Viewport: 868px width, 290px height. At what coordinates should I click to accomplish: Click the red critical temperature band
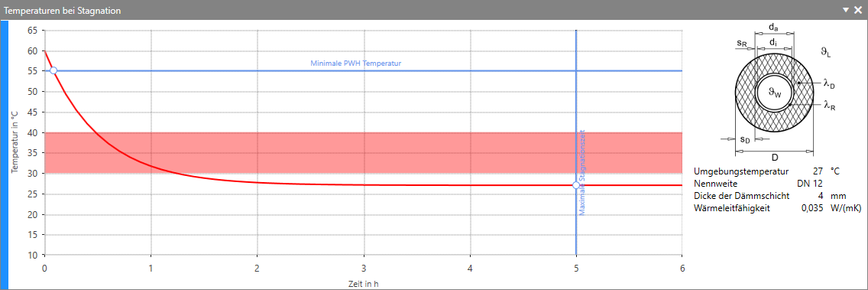[x=363, y=152]
